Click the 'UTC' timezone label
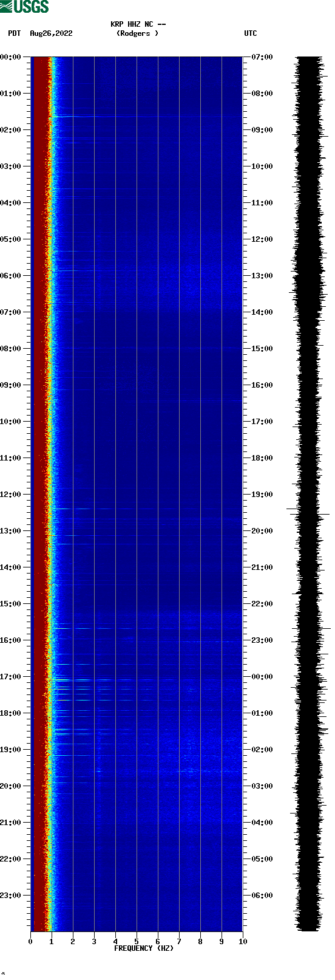 coord(251,33)
